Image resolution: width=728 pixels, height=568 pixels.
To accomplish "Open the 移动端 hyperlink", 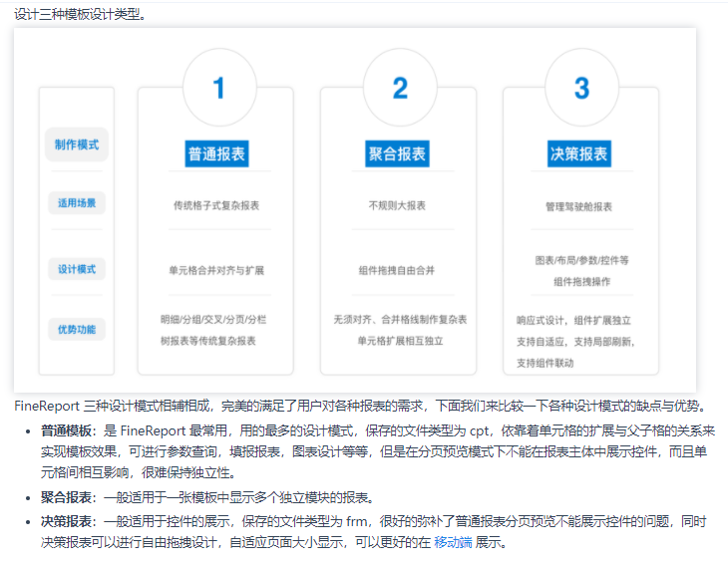I will (x=453, y=542).
